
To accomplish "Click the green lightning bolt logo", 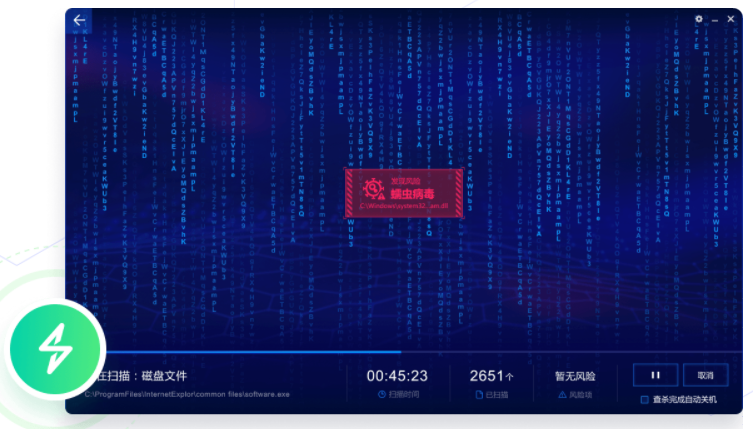I will tap(55, 349).
